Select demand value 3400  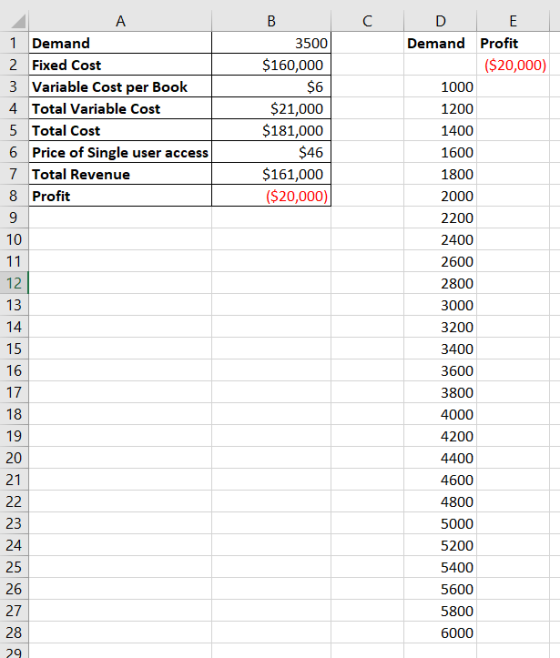(x=440, y=348)
